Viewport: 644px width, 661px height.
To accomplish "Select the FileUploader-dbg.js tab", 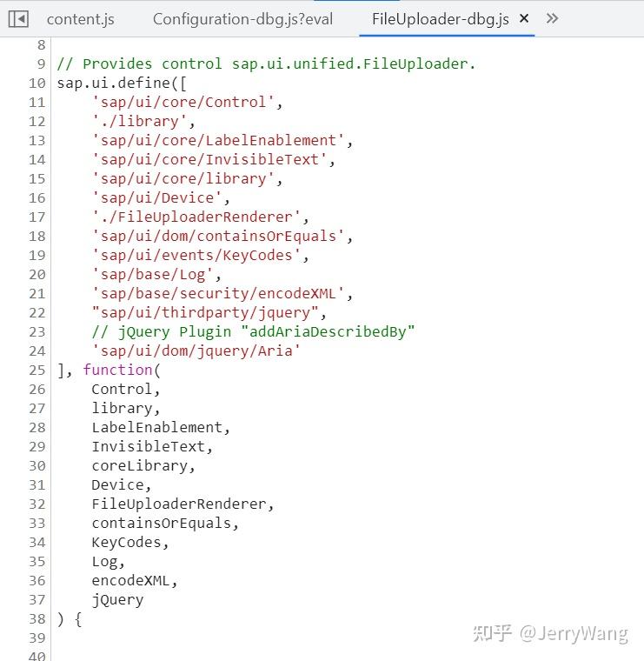I will coord(440,19).
